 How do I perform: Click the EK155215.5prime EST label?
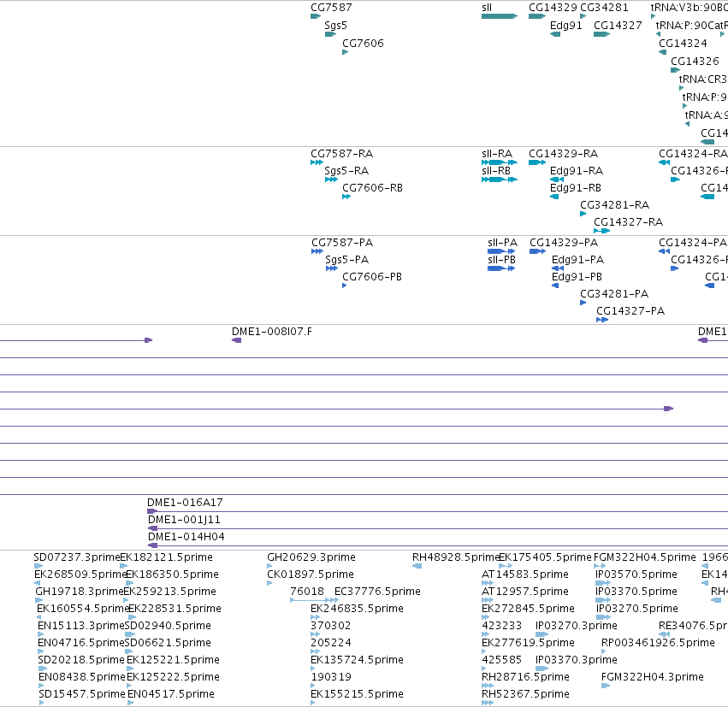pyautogui.click(x=357, y=694)
